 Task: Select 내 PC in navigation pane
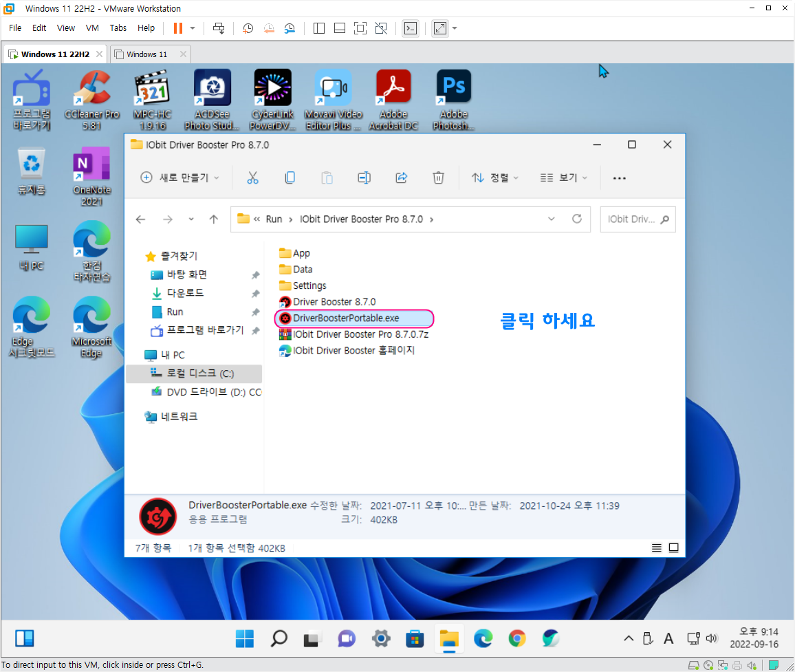[x=165, y=355]
